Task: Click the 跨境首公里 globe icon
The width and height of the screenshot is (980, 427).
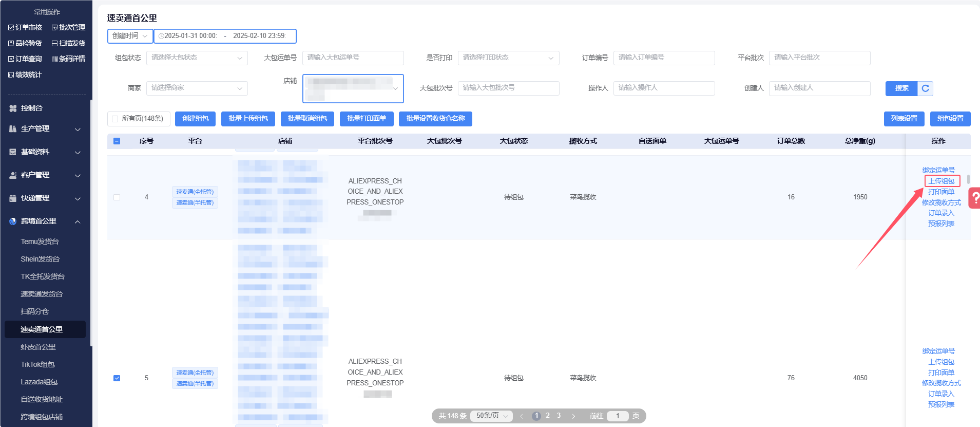Action: 13,221
